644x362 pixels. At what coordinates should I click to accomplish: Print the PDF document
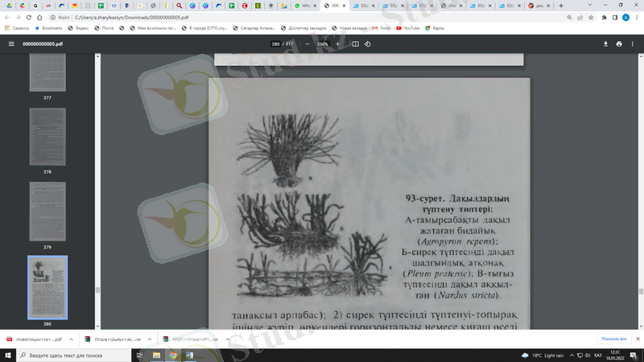(619, 43)
